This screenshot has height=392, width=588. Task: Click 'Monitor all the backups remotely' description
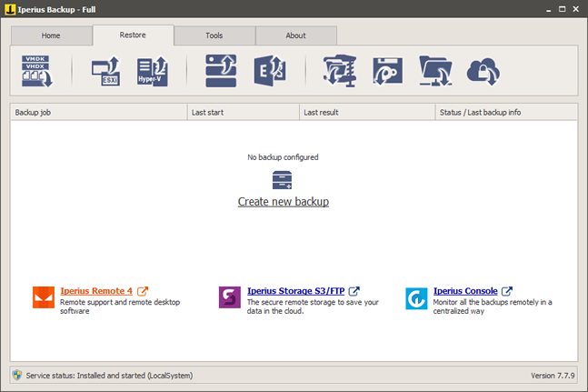493,307
